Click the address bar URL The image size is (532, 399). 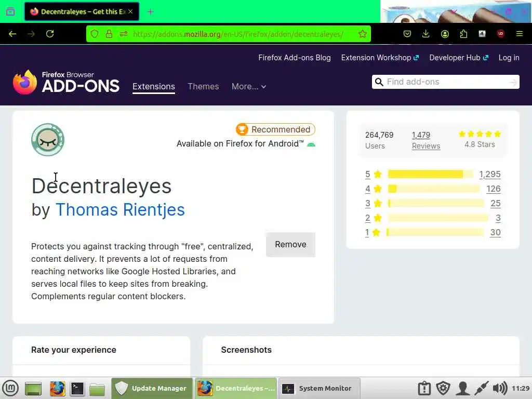click(x=238, y=34)
